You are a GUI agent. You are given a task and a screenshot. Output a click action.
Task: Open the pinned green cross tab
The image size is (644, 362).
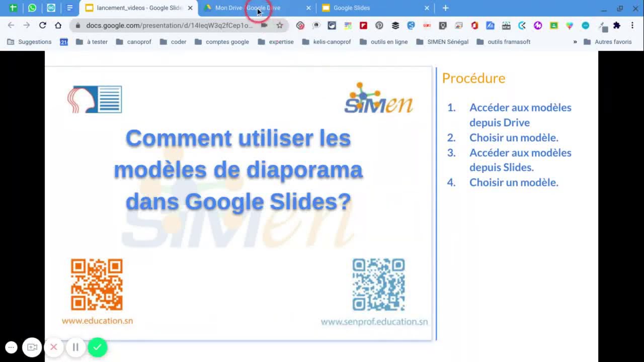pyautogui.click(x=13, y=8)
